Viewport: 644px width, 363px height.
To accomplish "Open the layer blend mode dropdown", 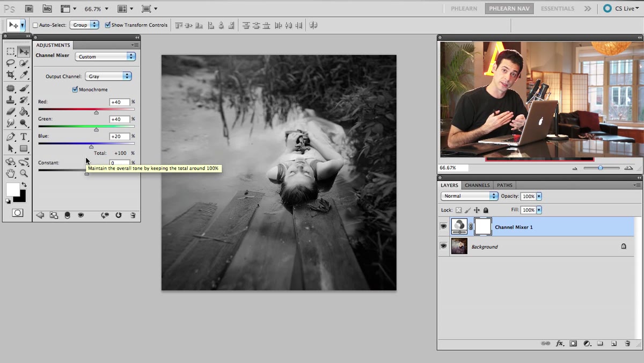I will click(x=470, y=196).
